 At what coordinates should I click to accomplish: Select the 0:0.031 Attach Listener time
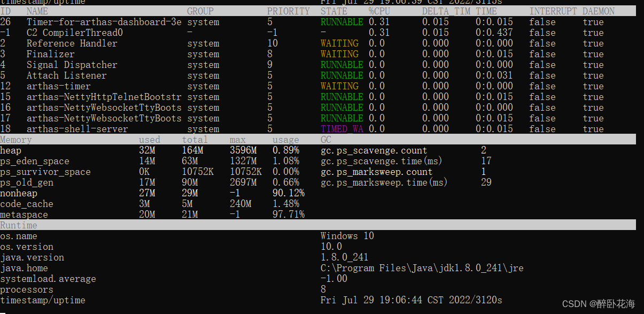coord(494,75)
